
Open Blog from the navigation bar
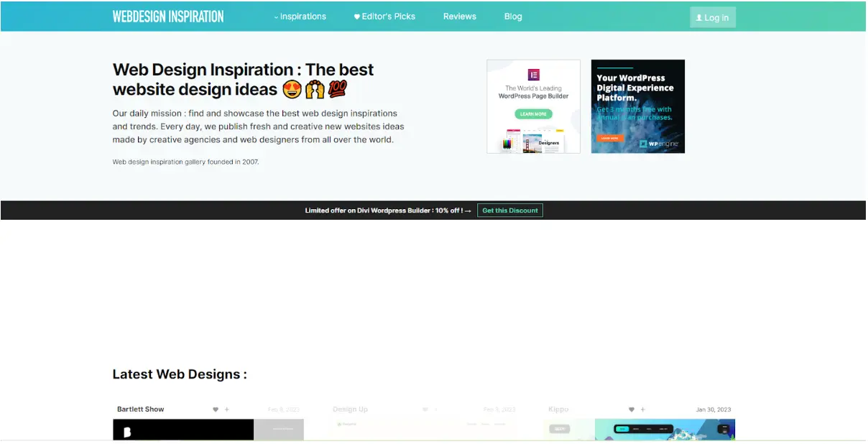(512, 16)
